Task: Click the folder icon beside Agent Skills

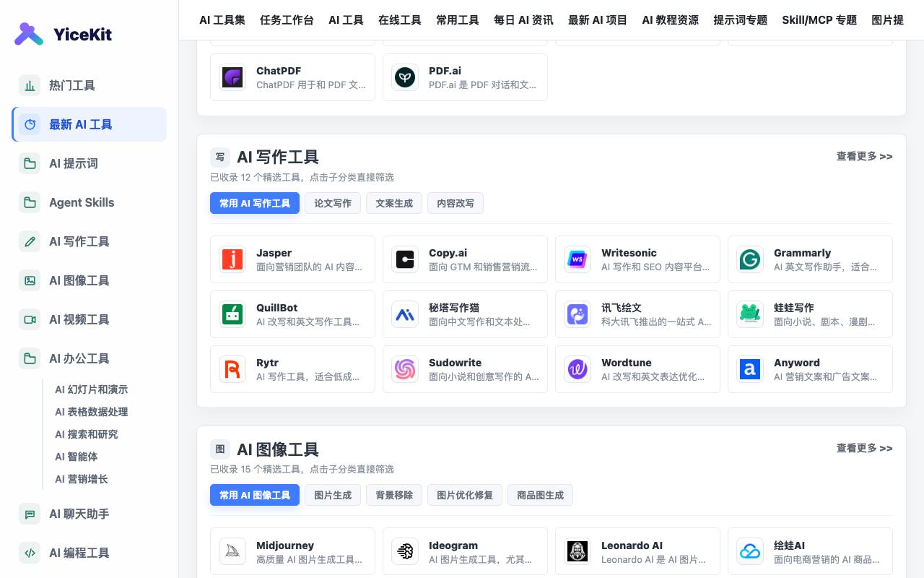Action: coord(30,202)
